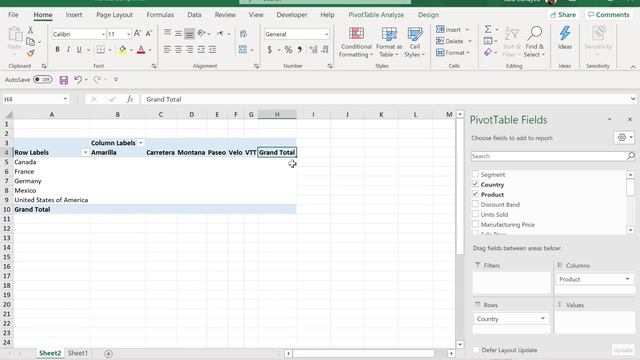Switch to the Insert tab
Viewport: 640px width, 360px height.
(74, 15)
